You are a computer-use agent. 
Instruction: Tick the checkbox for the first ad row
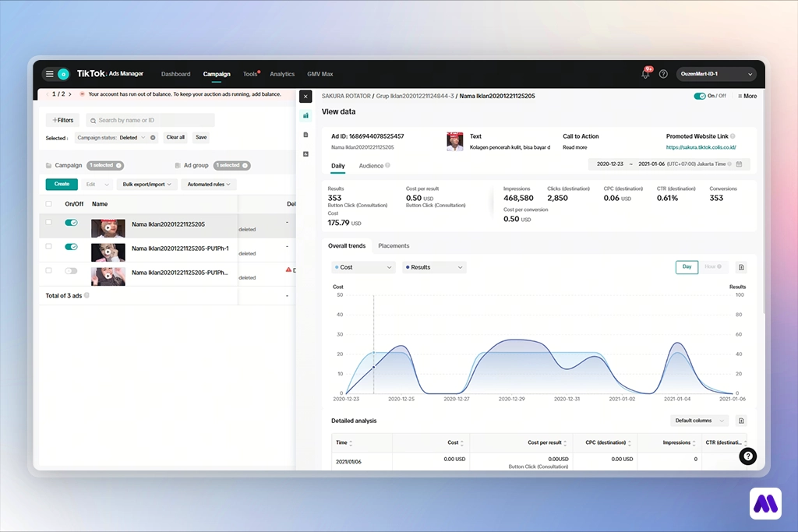49,223
